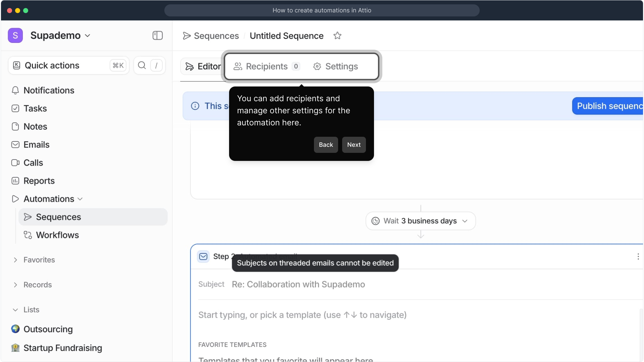Open the Startup Fundraising list
Screen dimensions: 644x362
(x=63, y=348)
